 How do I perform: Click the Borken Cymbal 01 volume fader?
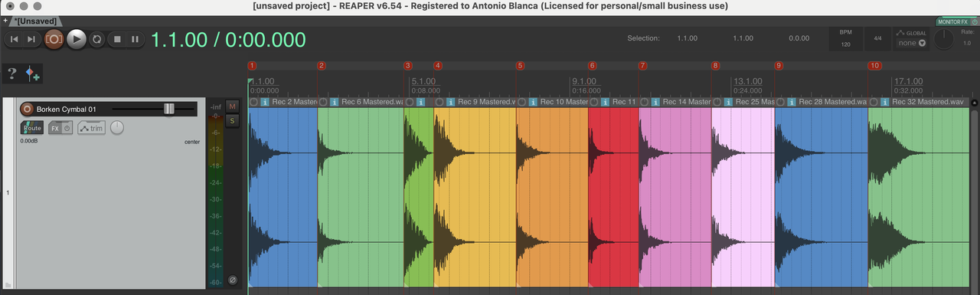tap(169, 109)
